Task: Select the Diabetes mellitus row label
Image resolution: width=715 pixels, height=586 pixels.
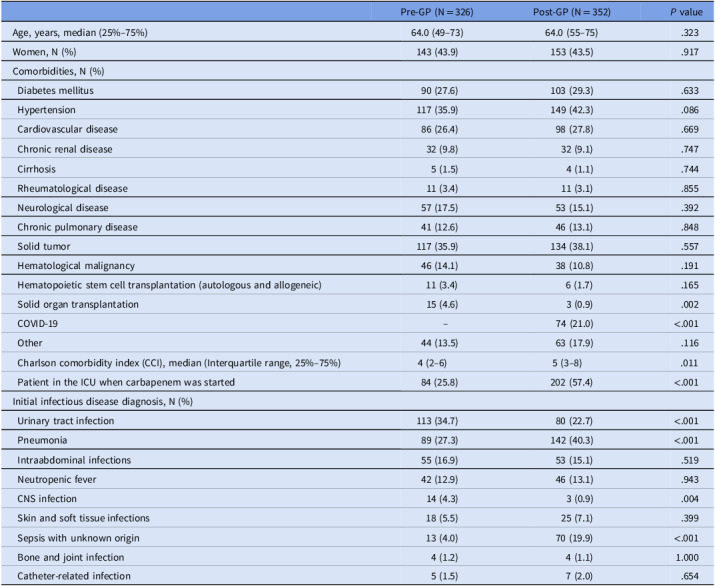Action: 55,90
